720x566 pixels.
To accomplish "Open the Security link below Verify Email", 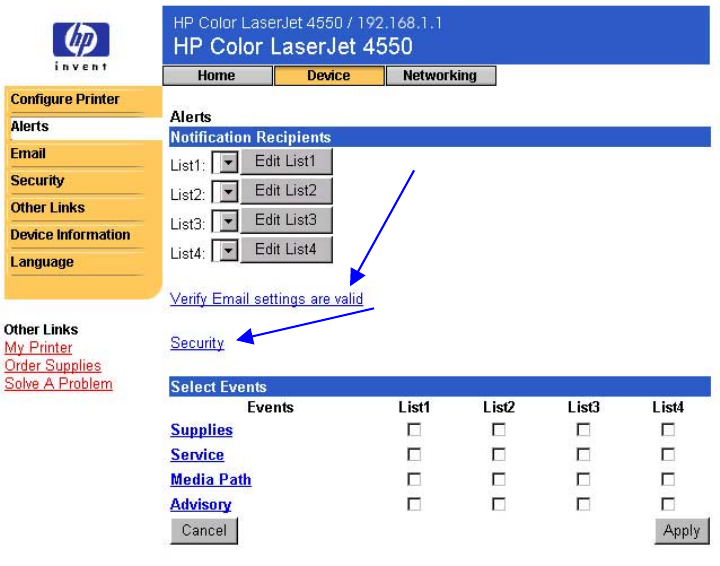I will (197, 343).
